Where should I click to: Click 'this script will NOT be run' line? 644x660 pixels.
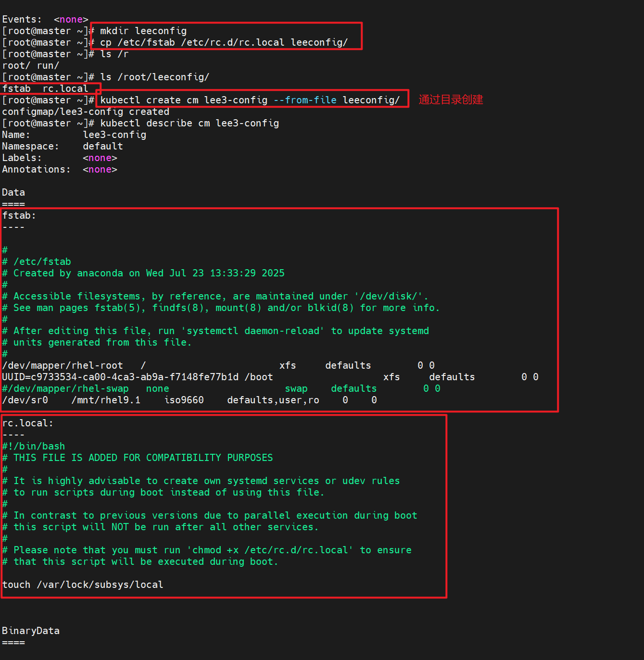(x=161, y=527)
